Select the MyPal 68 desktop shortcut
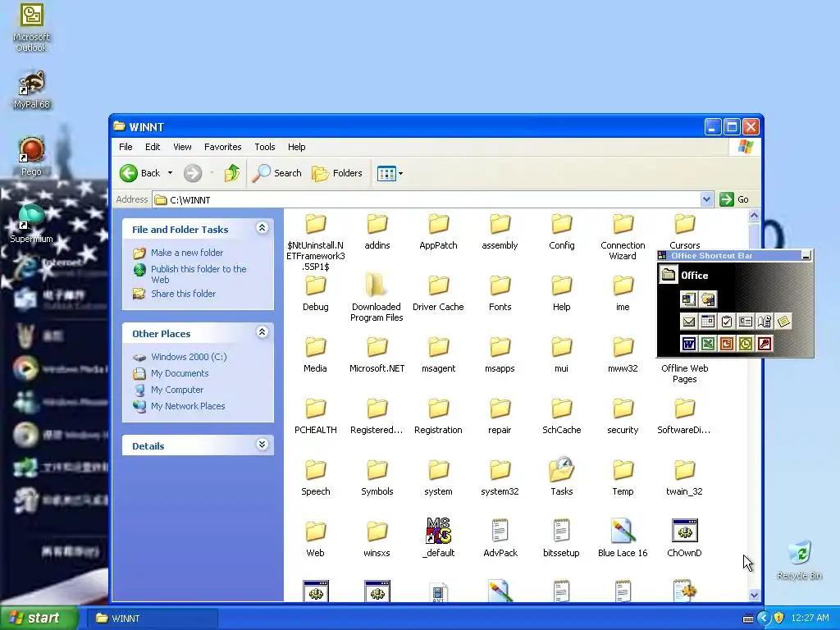The height and width of the screenshot is (630, 840). pos(32,90)
